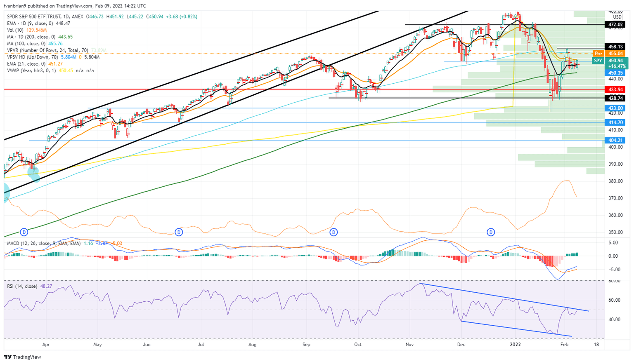Select the MACD (12, 26, close, 9) legend
Image resolution: width=634 pixels, height=364 pixels.
click(x=44, y=243)
